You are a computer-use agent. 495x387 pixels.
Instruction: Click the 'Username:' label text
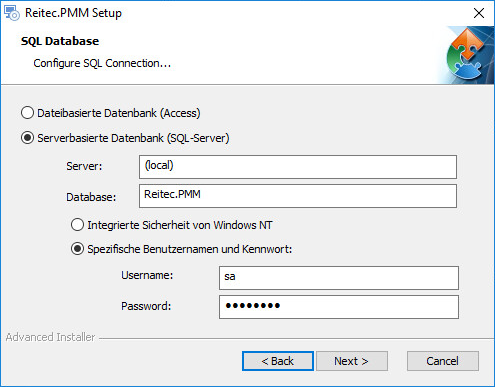(147, 275)
